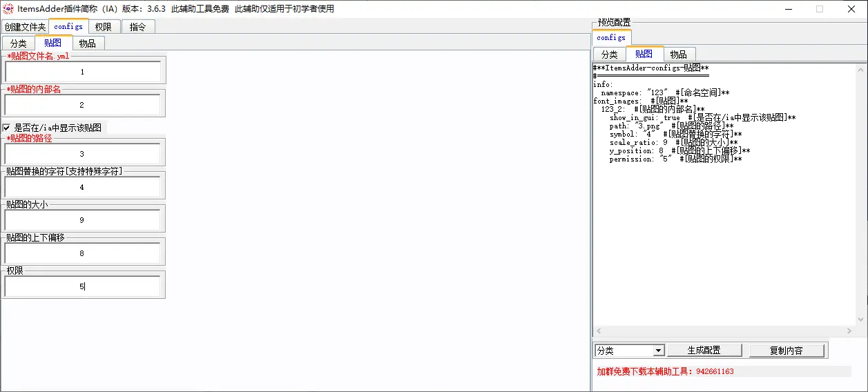Viewport: 868px width, 392px height.
Task: Open the 分类 dropdown arrow
Action: pos(658,351)
